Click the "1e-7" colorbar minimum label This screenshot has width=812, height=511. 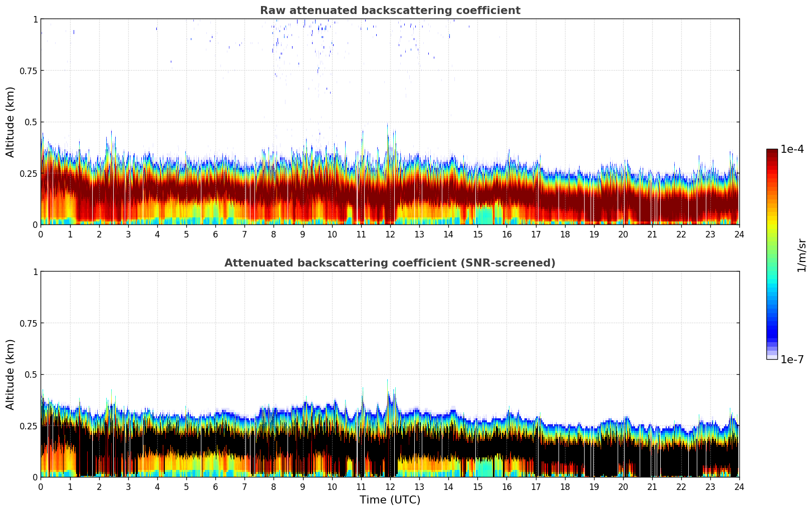792,360
